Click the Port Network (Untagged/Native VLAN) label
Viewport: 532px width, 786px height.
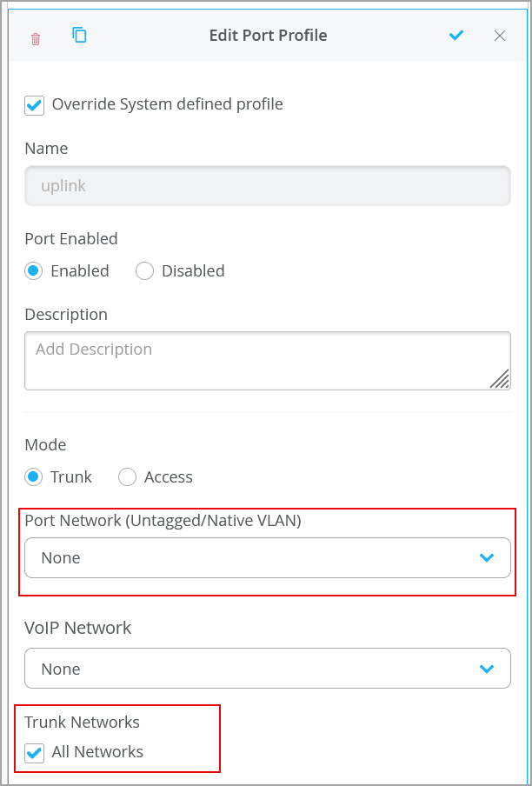(x=163, y=521)
